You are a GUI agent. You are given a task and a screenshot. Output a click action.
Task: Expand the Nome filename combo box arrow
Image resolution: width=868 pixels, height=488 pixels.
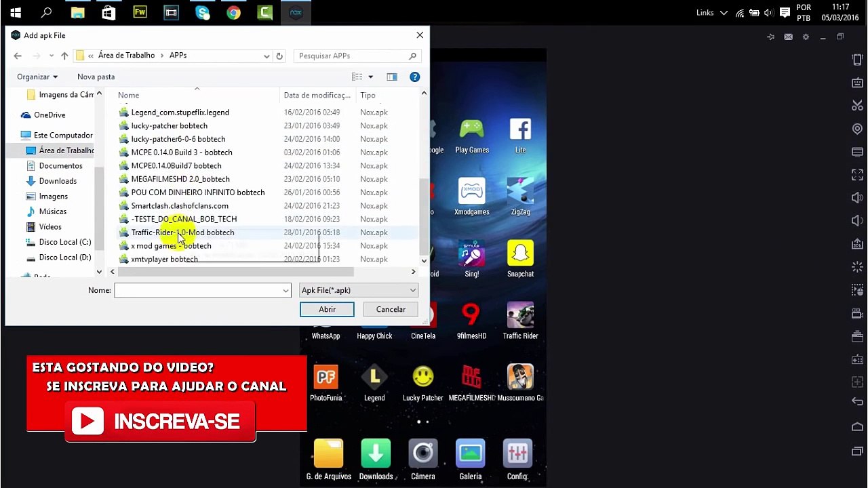[285, 290]
